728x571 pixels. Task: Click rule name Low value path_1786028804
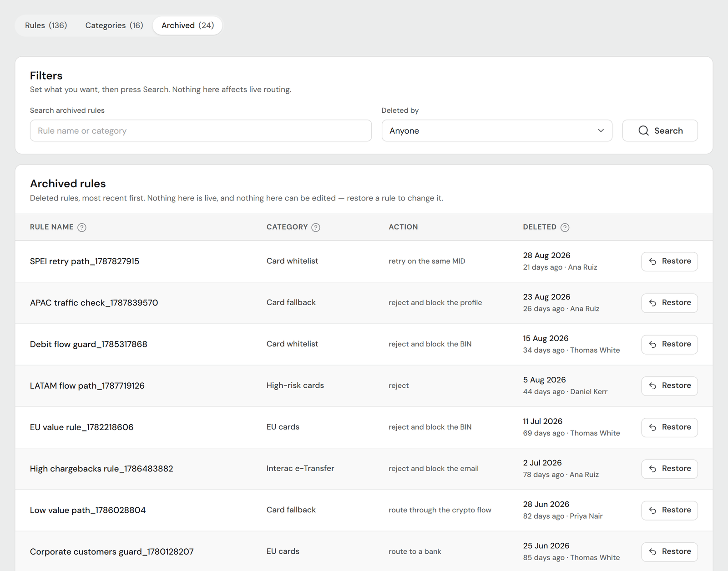[x=88, y=510]
